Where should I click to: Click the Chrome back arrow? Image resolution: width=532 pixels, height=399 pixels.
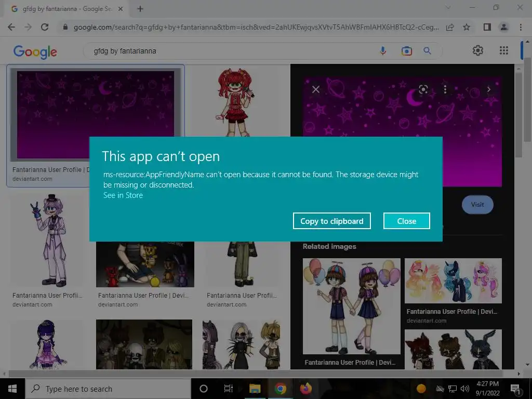click(11, 27)
